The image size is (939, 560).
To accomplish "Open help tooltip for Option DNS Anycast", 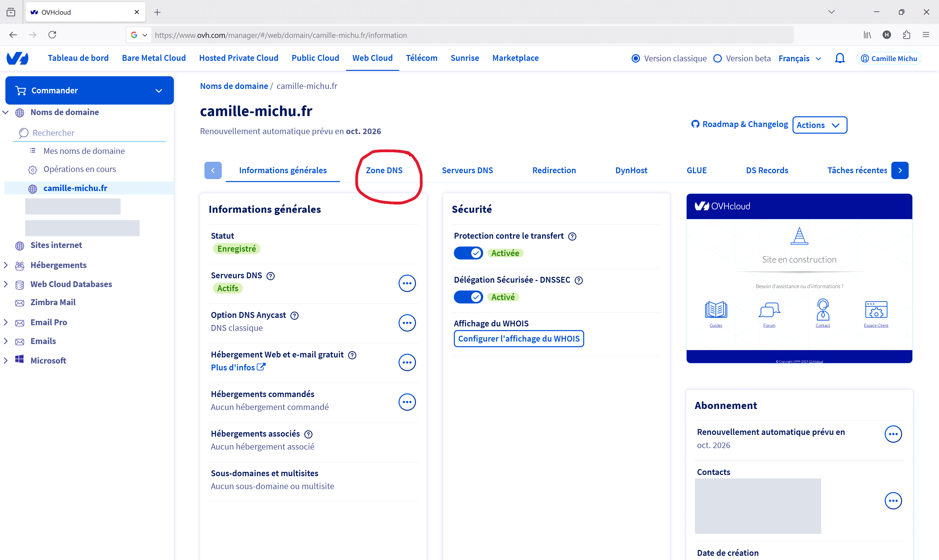I will click(294, 315).
